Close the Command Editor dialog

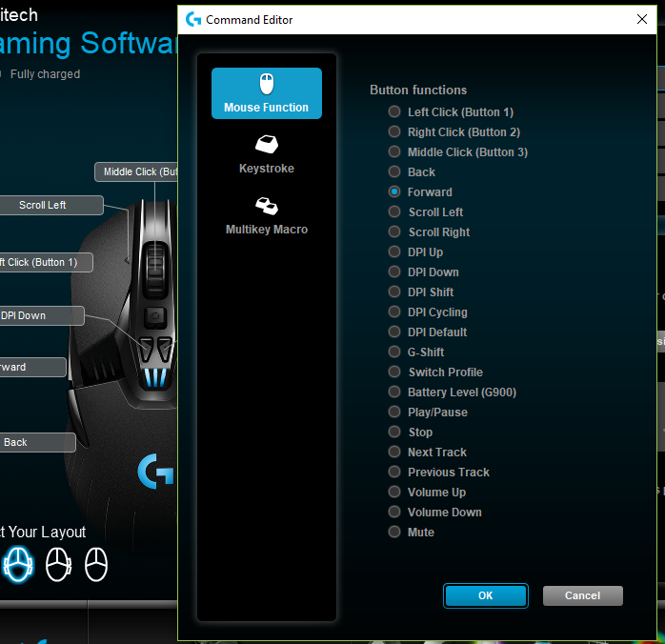click(642, 19)
